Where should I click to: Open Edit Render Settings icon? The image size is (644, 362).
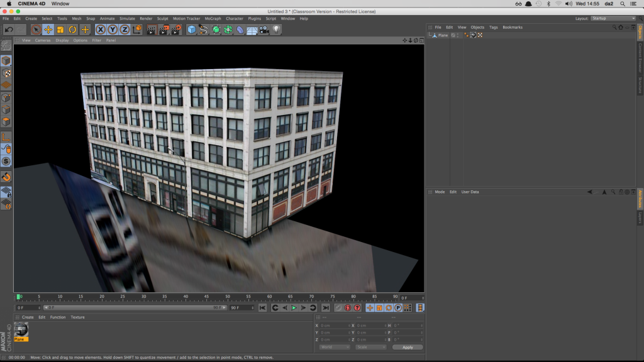pos(175,30)
